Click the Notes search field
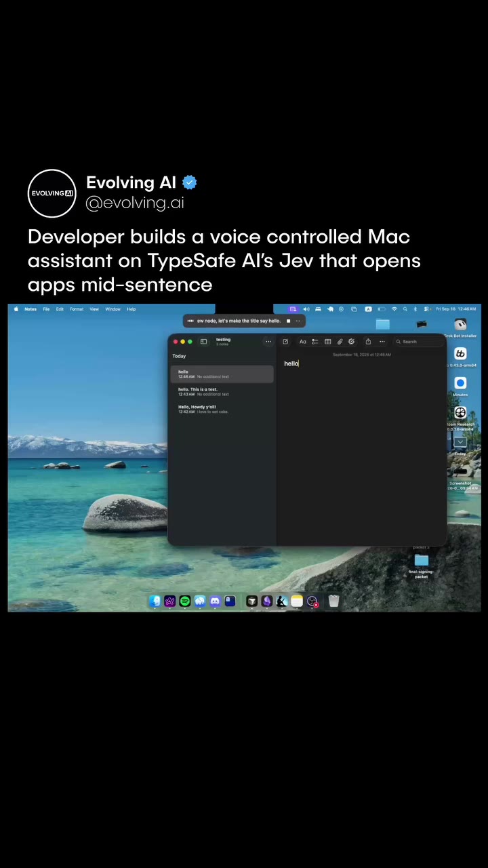The height and width of the screenshot is (868, 488). [x=418, y=342]
